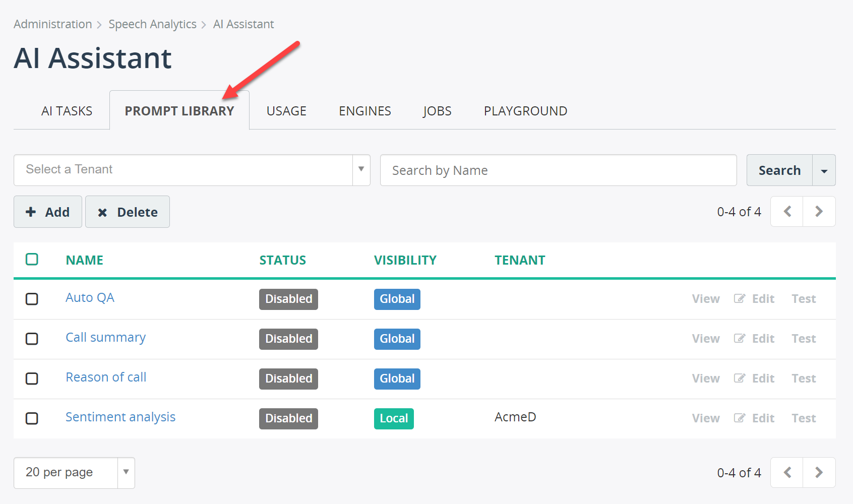Click the top '0-4 of 4' pagination text
The width and height of the screenshot is (853, 504).
[x=739, y=212]
